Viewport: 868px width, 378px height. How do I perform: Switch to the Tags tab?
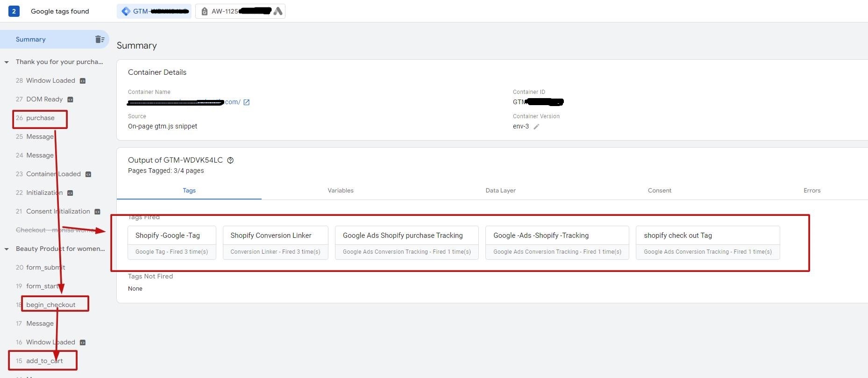tap(189, 191)
